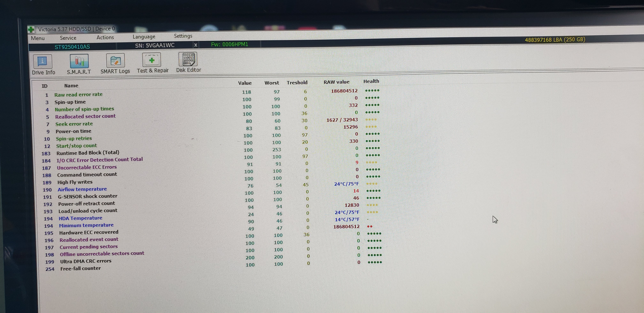
Task: Close the drive tab with the x button
Action: pyautogui.click(x=196, y=45)
